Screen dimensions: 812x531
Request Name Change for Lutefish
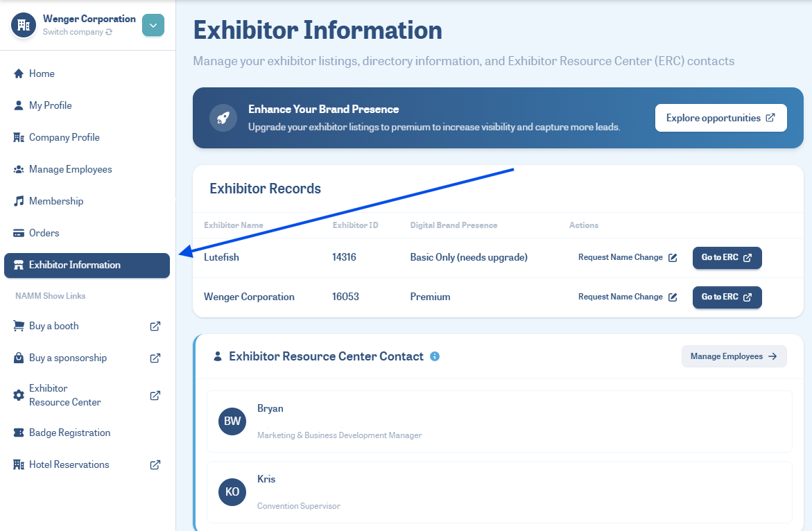(x=628, y=257)
